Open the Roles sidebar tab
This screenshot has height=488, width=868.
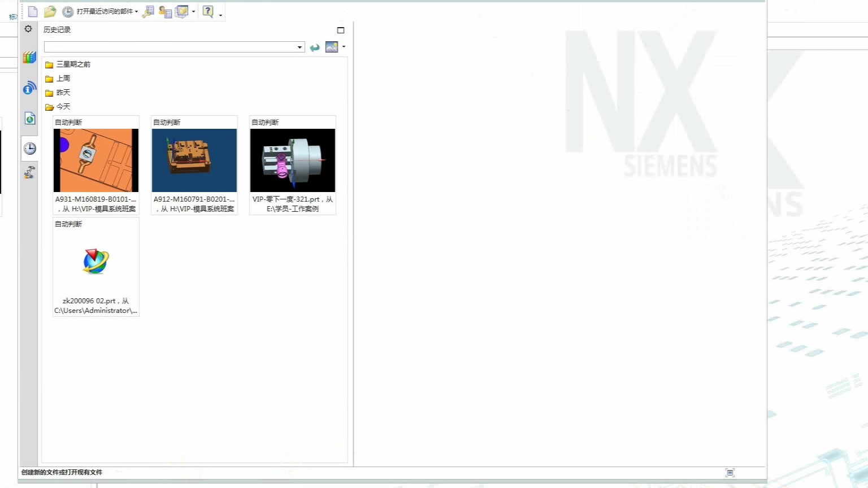tap(29, 172)
